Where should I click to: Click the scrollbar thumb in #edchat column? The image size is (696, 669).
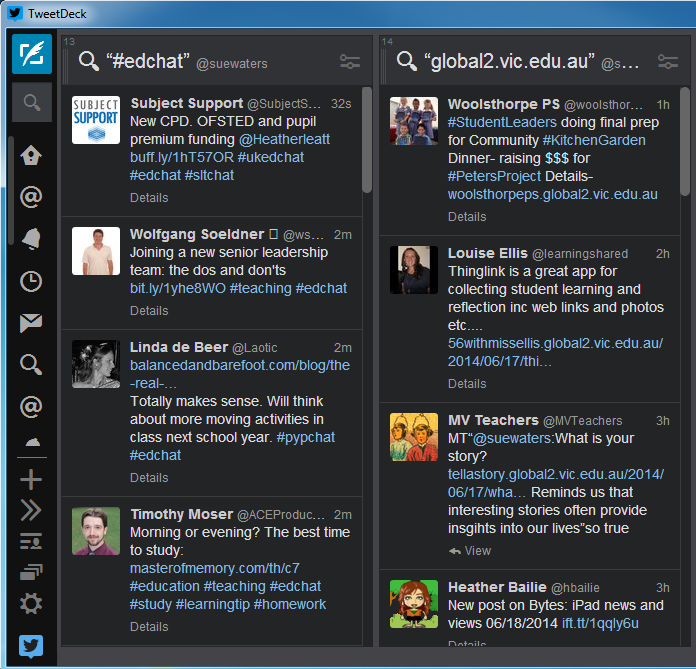pos(367,140)
